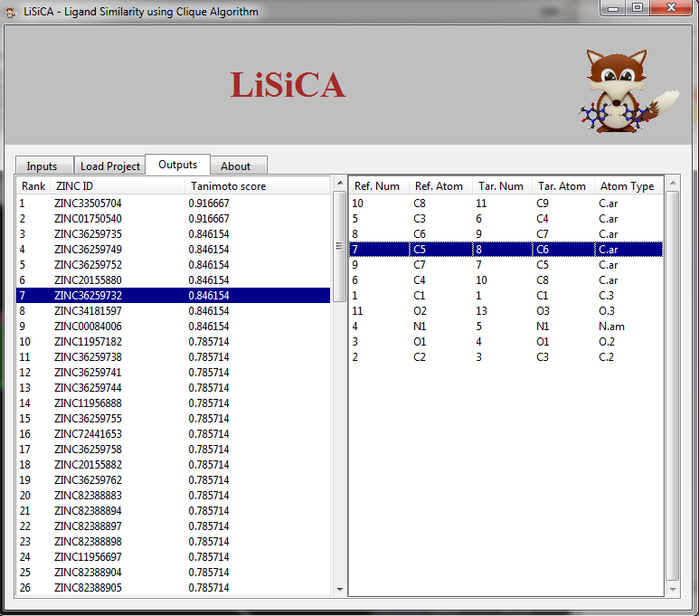Switch to the Inputs tab
Viewport: 699px width, 616px height.
[x=42, y=166]
